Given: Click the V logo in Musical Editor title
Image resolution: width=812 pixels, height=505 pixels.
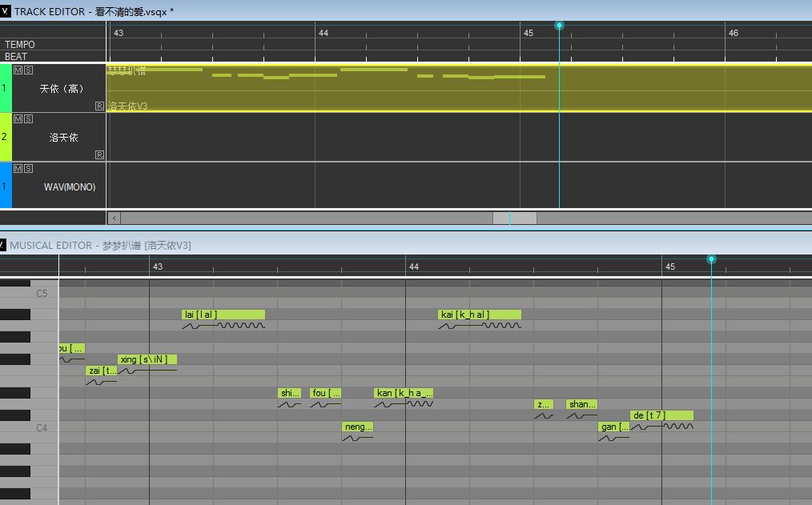Looking at the screenshot, I should point(2,245).
